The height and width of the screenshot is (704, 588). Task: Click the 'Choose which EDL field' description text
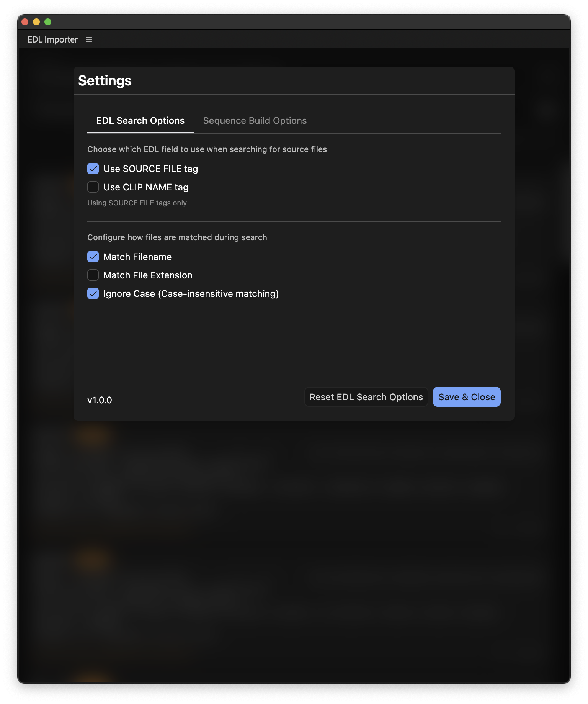207,149
